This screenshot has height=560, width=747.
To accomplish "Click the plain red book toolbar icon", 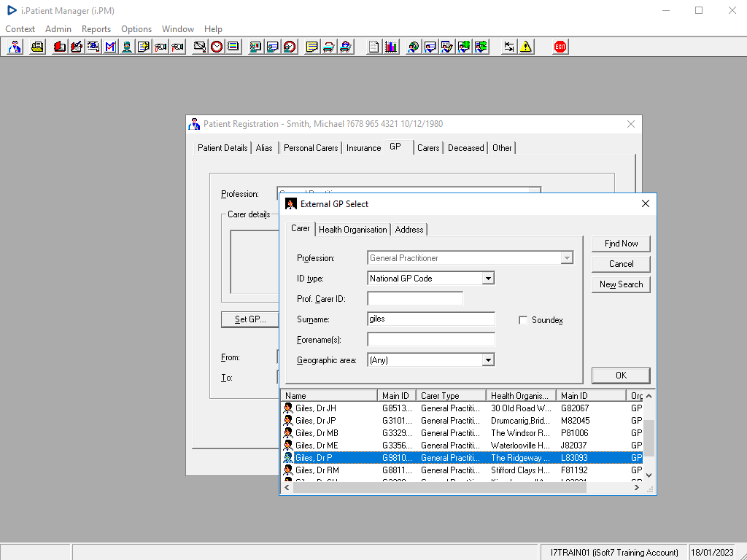I will (x=60, y=47).
